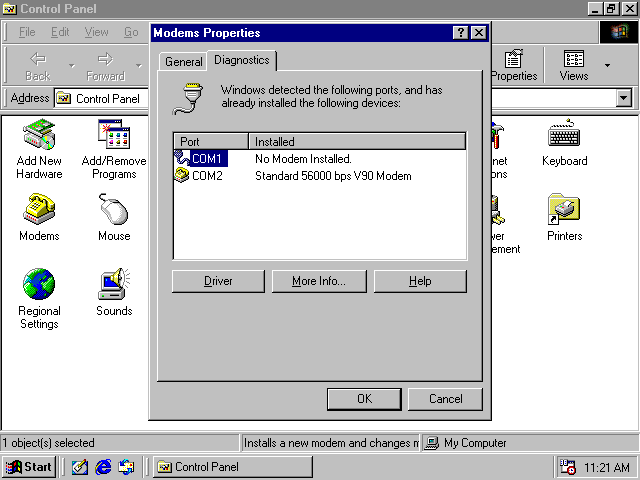
Task: Select the Diagnostics tab
Action: pyautogui.click(x=242, y=60)
